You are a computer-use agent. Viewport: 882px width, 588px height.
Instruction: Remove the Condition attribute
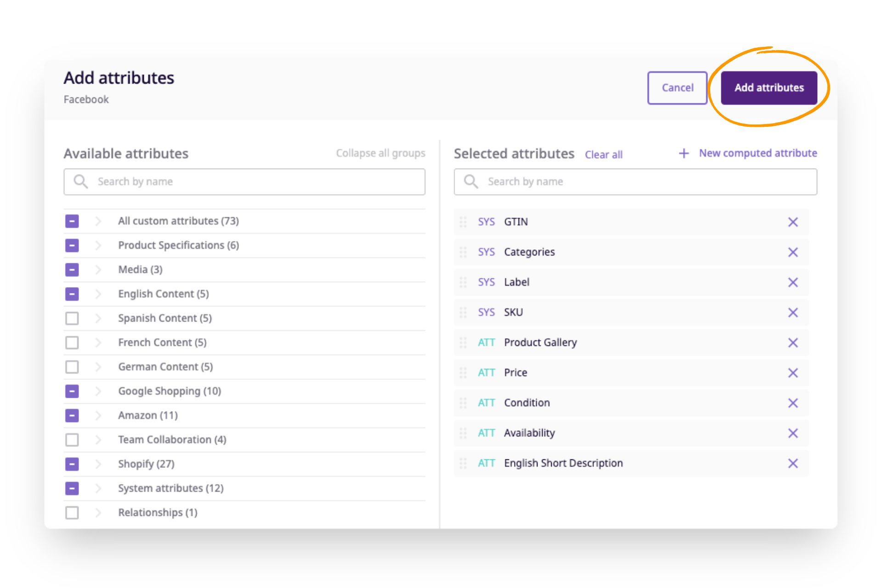[793, 403]
